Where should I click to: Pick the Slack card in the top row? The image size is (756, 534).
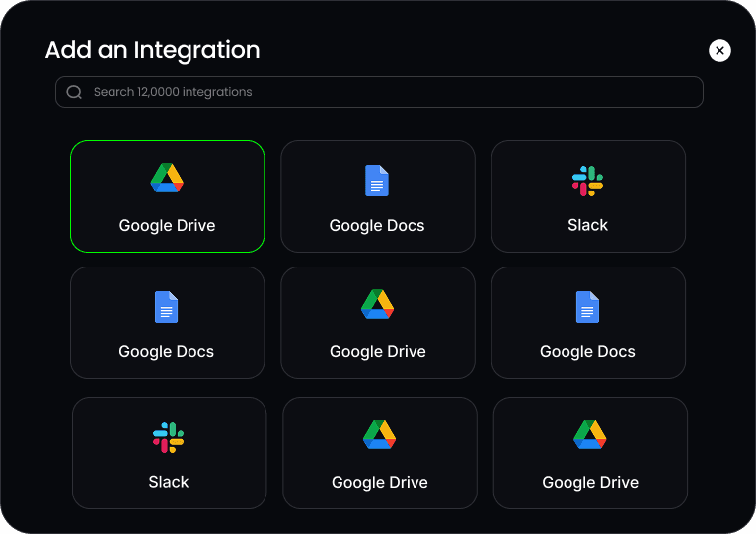588,196
